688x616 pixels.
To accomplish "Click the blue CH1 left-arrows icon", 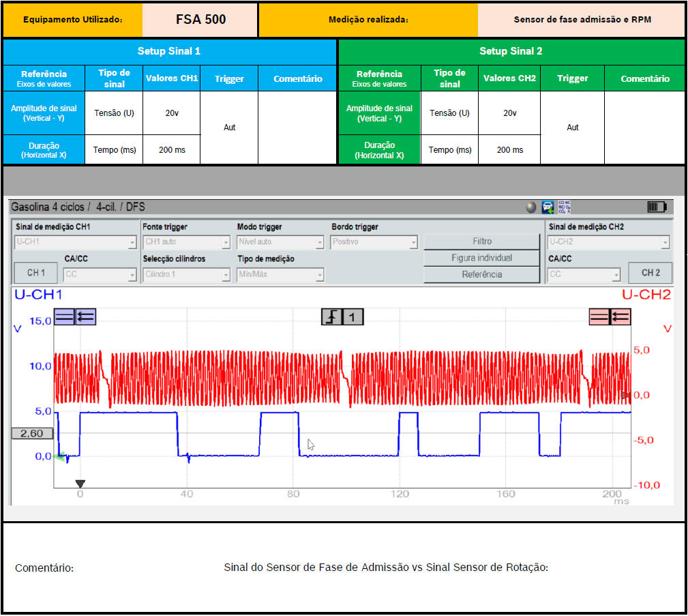I will (x=86, y=317).
